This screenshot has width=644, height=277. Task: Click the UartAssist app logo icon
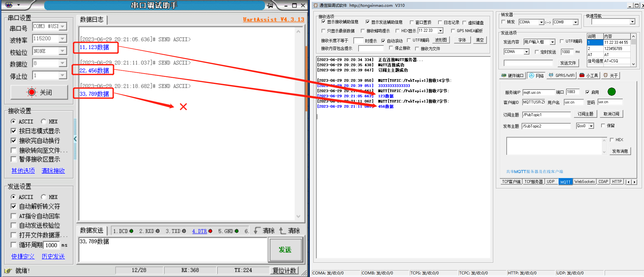pos(9,5)
